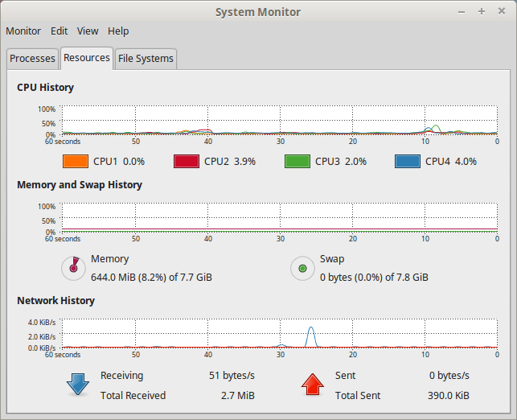Click the Swap pie chart color icon
The image size is (517, 420).
302,268
